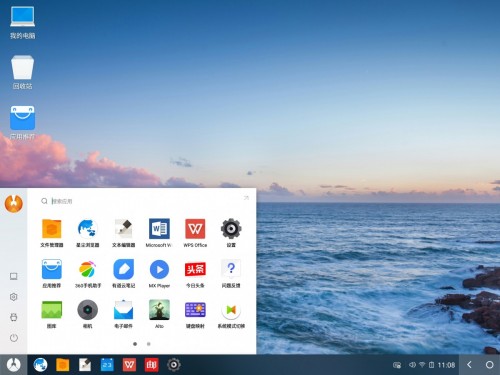Click the volume speaker icon in tray
Screen dimensions: 500x375
click(x=412, y=365)
